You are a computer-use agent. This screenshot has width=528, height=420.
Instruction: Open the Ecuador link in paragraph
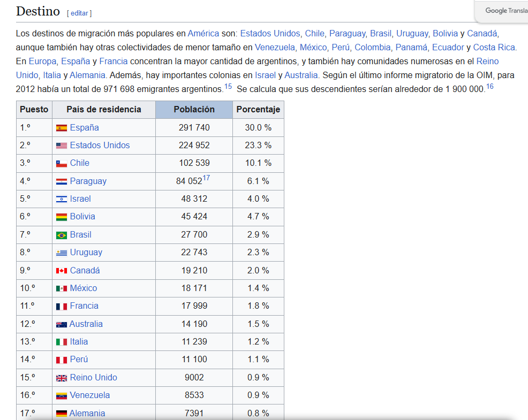coord(448,47)
